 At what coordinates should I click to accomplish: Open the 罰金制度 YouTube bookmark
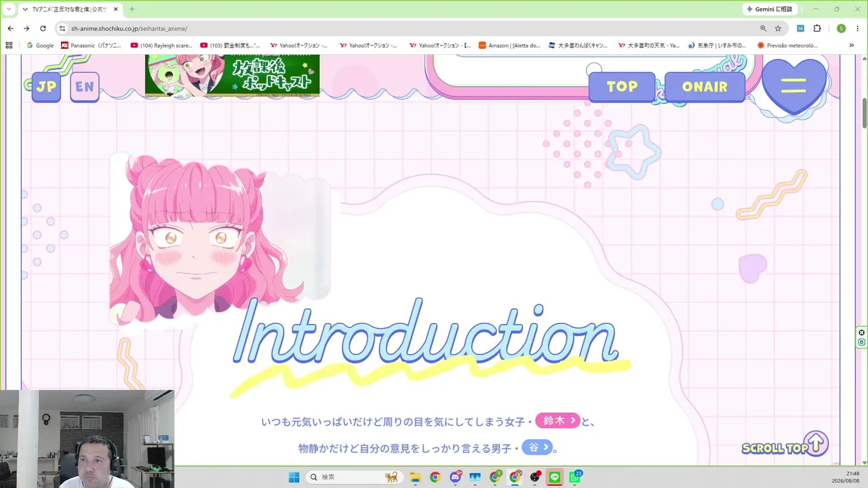(231, 45)
